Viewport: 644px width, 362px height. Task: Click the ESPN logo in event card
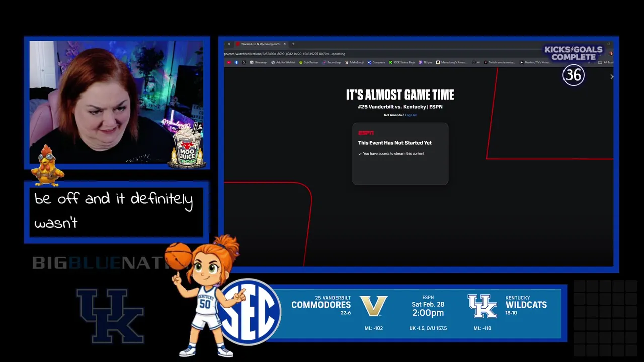(x=366, y=133)
